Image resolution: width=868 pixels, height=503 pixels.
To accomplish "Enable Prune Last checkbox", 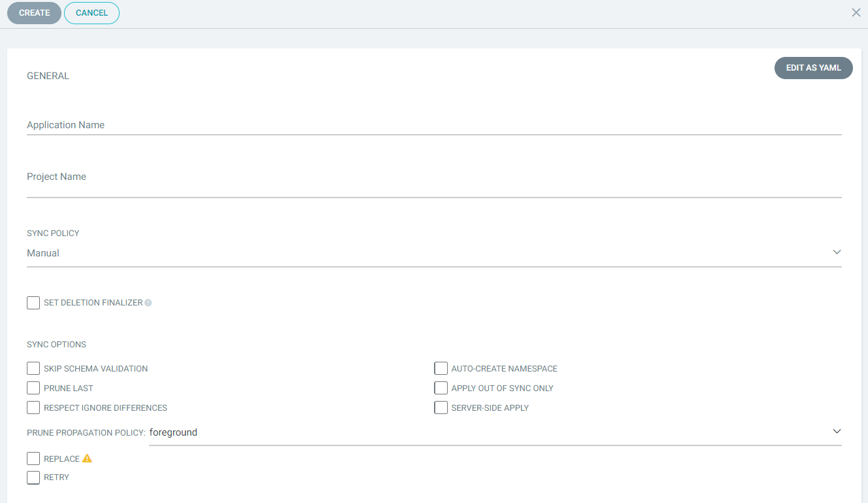I will point(33,388).
